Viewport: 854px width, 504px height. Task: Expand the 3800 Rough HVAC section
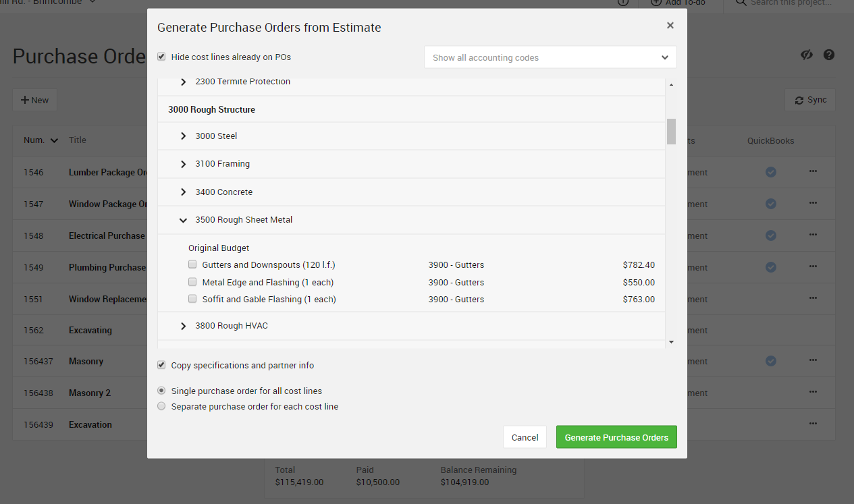(x=183, y=326)
